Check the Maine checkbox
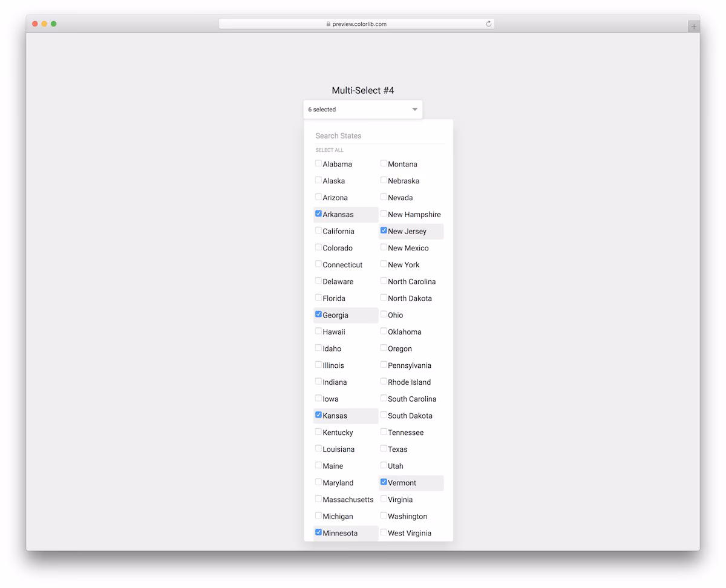The width and height of the screenshot is (726, 588). (318, 465)
